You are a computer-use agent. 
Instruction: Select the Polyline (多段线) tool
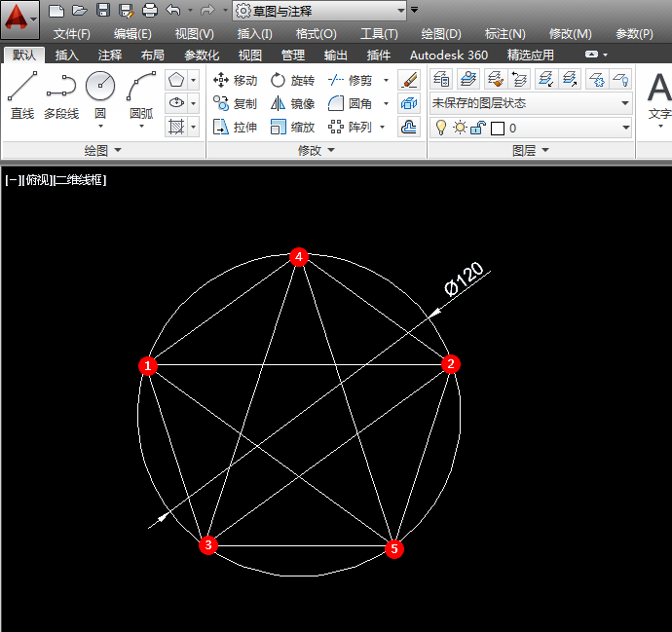tap(61, 95)
